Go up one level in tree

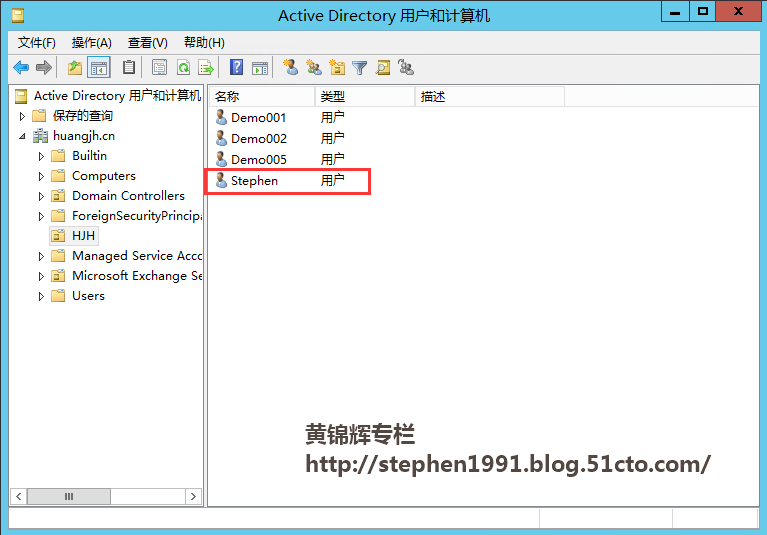75,67
